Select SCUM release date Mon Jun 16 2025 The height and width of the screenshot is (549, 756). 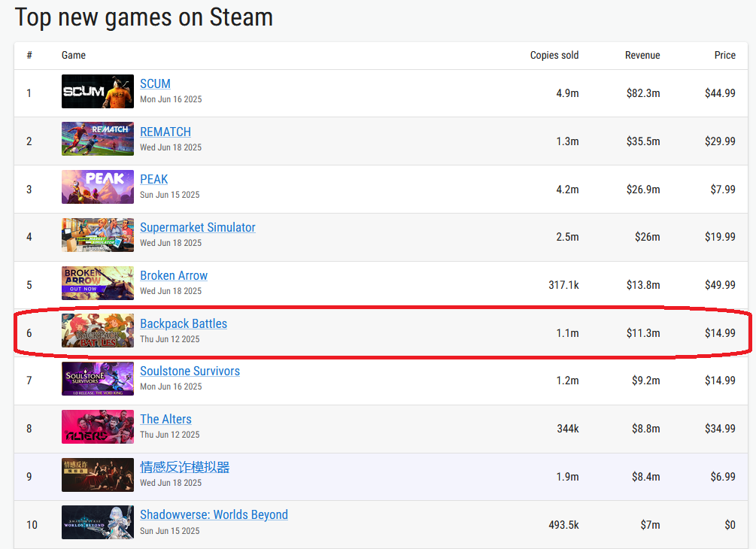pyautogui.click(x=171, y=99)
